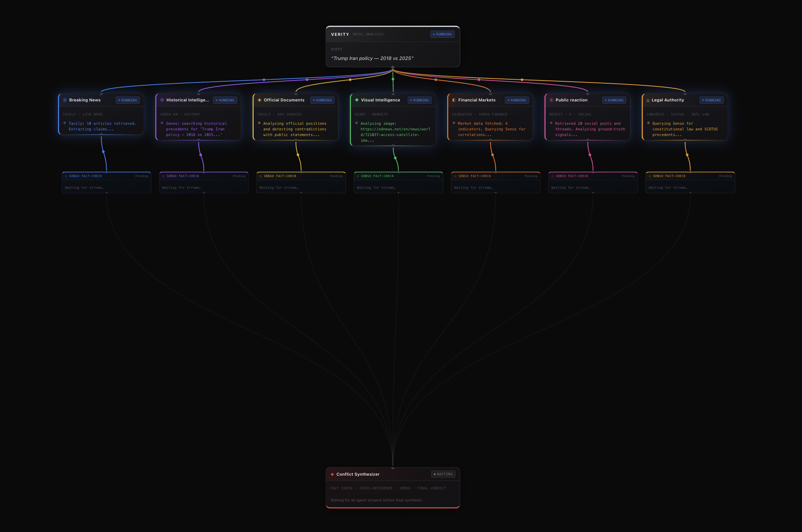
Task: Click the Historical Intelligence node icon
Action: (162, 100)
